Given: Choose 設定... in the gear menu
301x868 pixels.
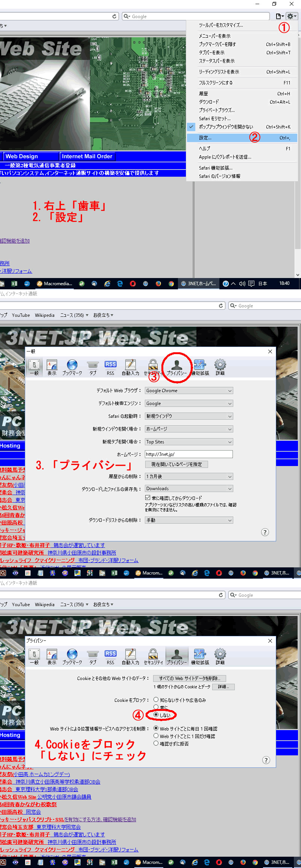Looking at the screenshot, I should click(x=205, y=138).
